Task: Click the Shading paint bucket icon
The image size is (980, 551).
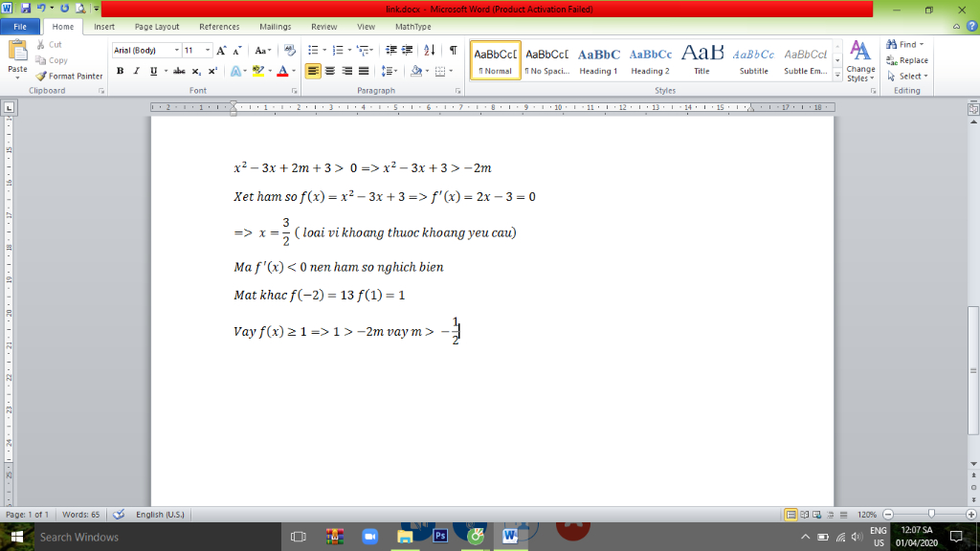Action: point(416,71)
